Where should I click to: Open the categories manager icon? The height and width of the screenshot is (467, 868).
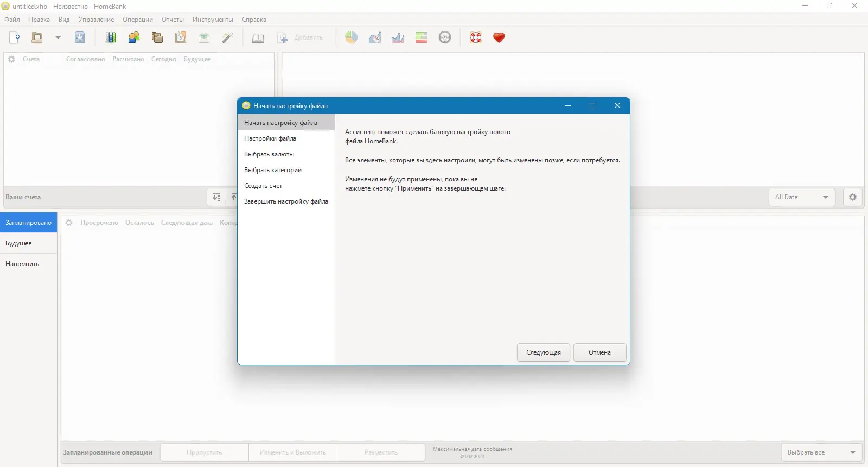157,37
